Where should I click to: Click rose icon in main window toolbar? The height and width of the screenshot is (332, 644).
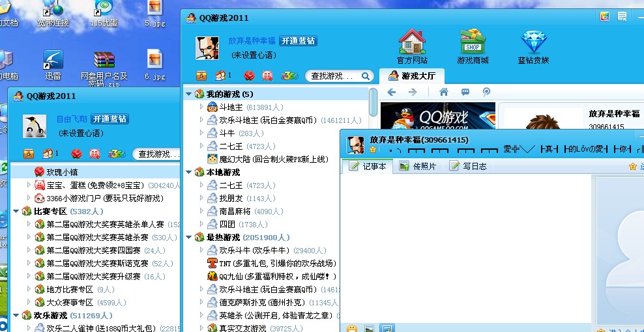[249, 76]
